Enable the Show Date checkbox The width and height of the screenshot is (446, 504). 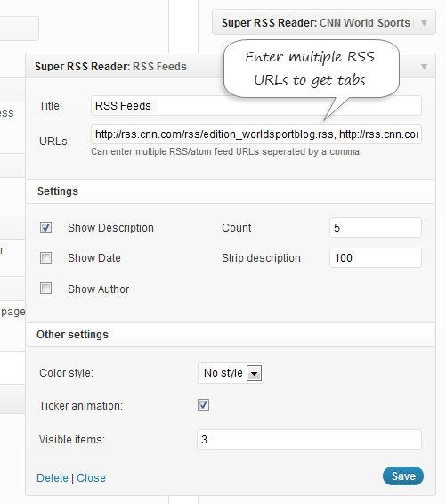click(x=45, y=257)
